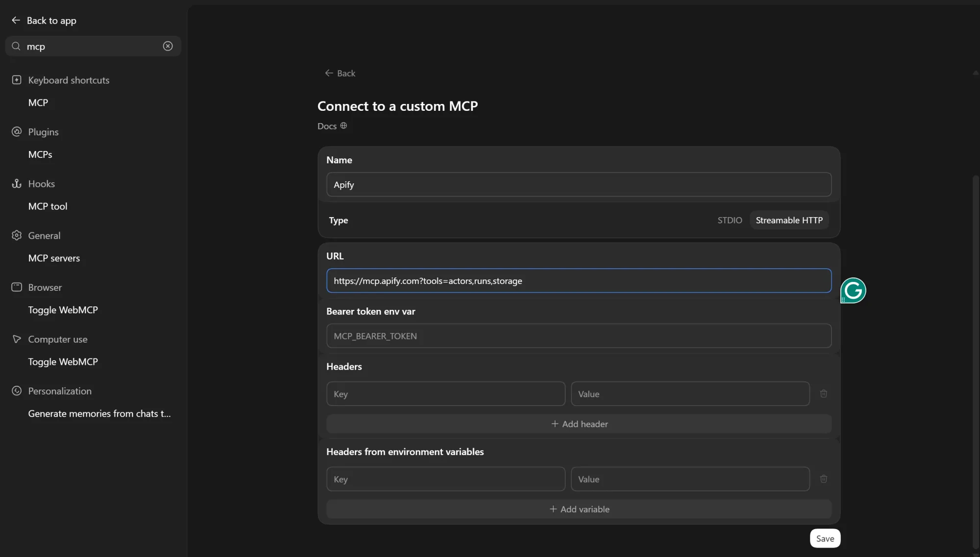Click the Headers Key field
Screen dimensions: 980x557
click(445, 394)
